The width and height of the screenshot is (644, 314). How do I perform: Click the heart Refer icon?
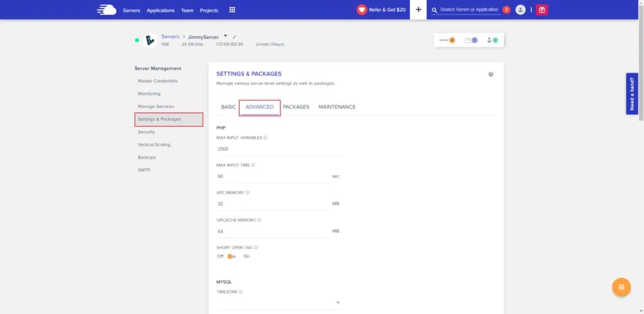click(362, 10)
